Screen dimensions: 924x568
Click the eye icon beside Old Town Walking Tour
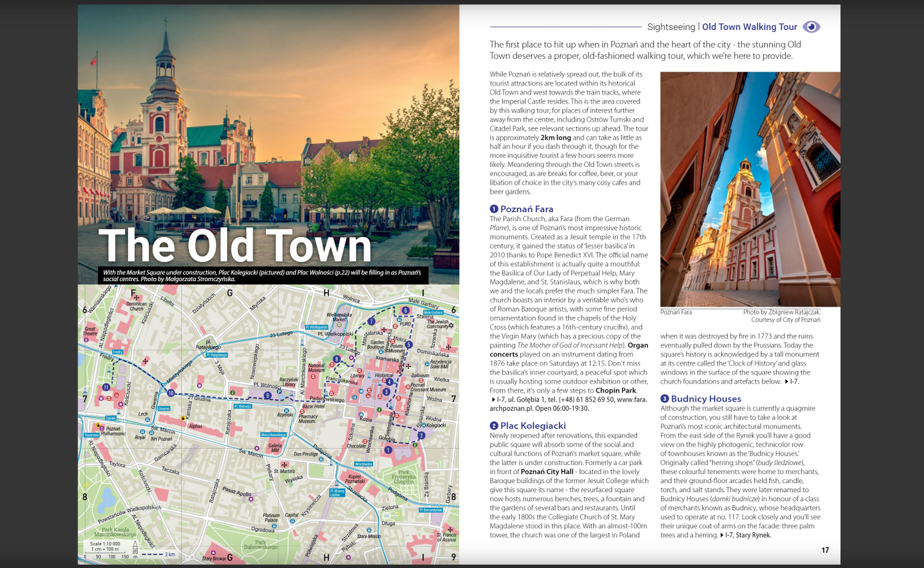click(x=811, y=27)
